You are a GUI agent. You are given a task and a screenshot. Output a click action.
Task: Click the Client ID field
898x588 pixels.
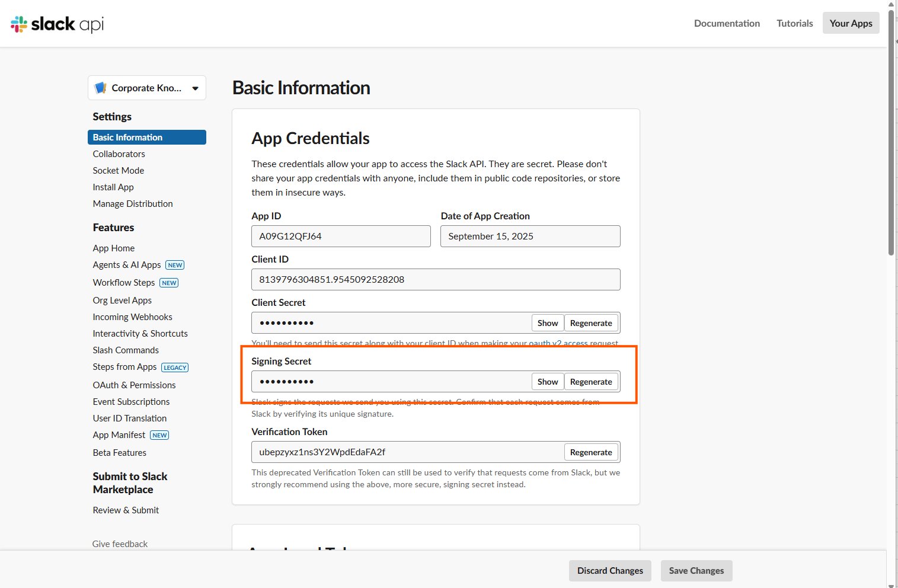435,279
